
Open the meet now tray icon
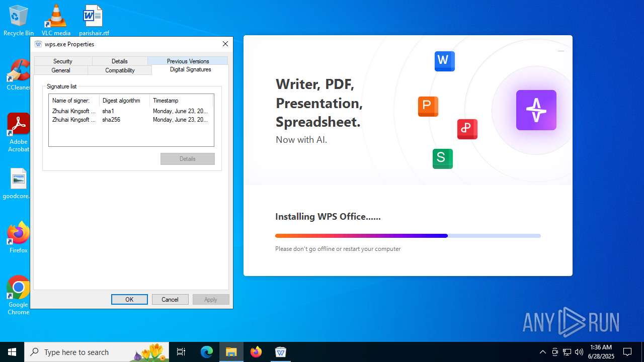tap(555, 352)
